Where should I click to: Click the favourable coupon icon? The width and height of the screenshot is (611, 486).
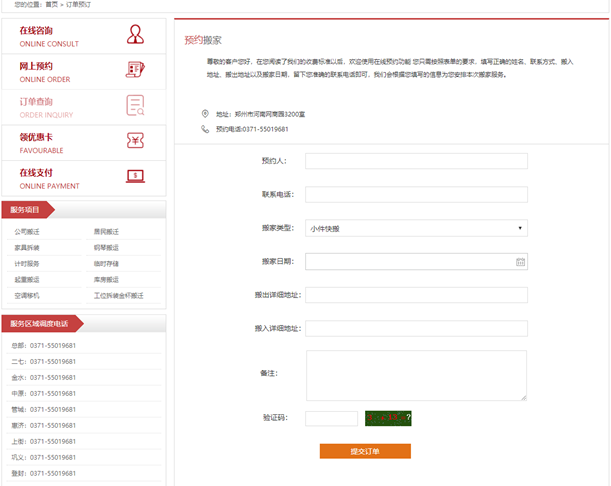tap(135, 140)
